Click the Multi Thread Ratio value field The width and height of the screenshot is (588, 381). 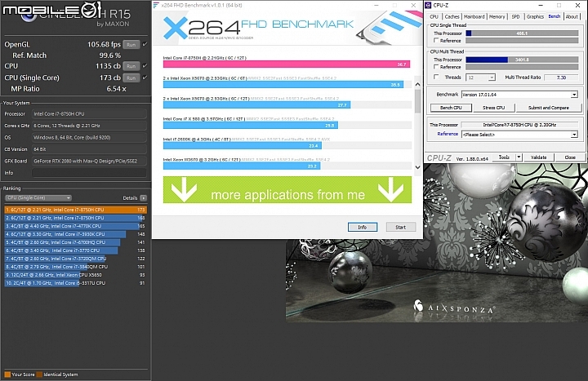561,78
